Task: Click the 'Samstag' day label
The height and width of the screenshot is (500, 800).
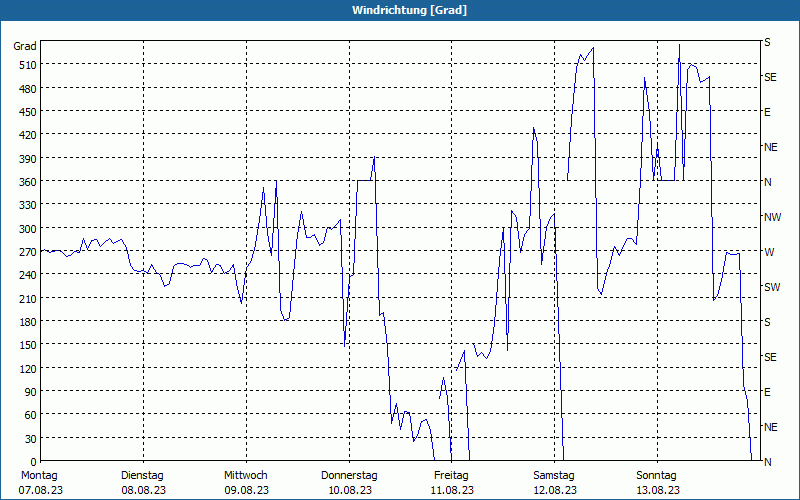Action: click(554, 475)
